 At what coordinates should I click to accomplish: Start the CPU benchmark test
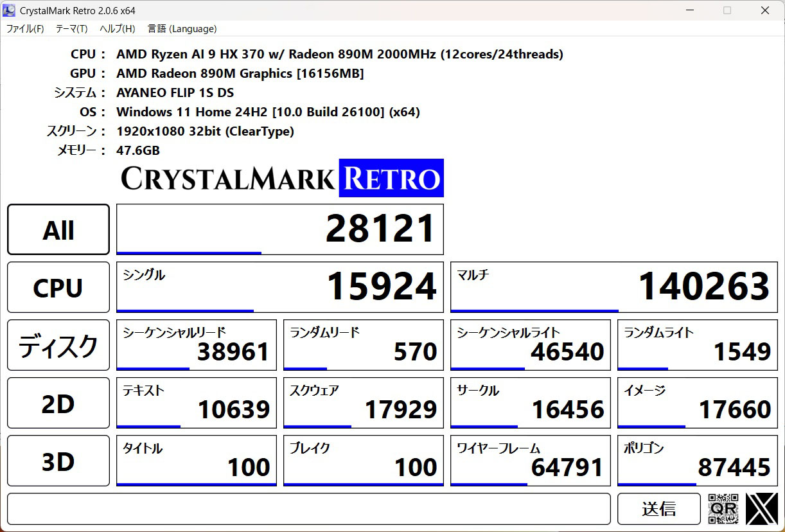pos(58,287)
